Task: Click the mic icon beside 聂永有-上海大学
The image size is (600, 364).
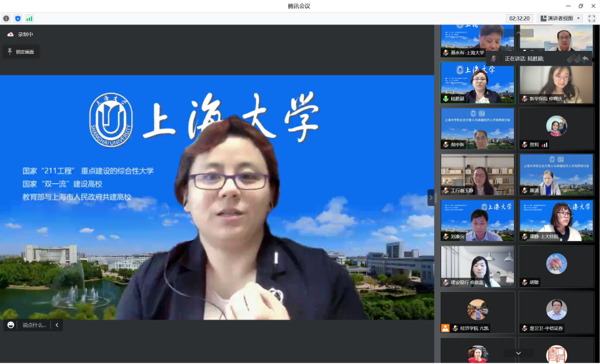Action: [446, 53]
